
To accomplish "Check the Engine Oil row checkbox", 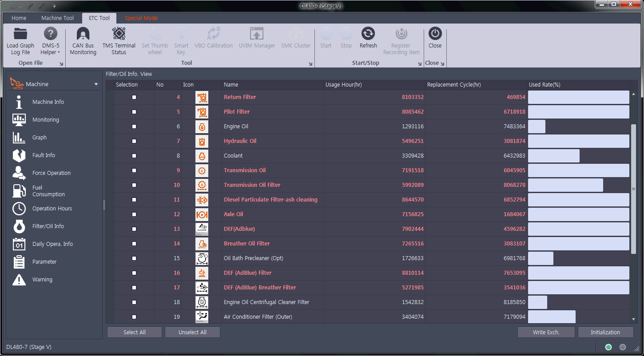I will coord(134,127).
